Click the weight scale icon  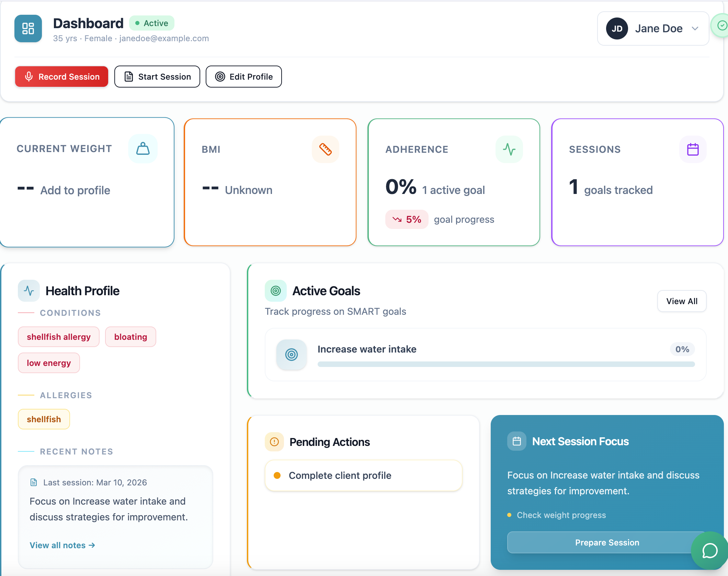point(143,149)
